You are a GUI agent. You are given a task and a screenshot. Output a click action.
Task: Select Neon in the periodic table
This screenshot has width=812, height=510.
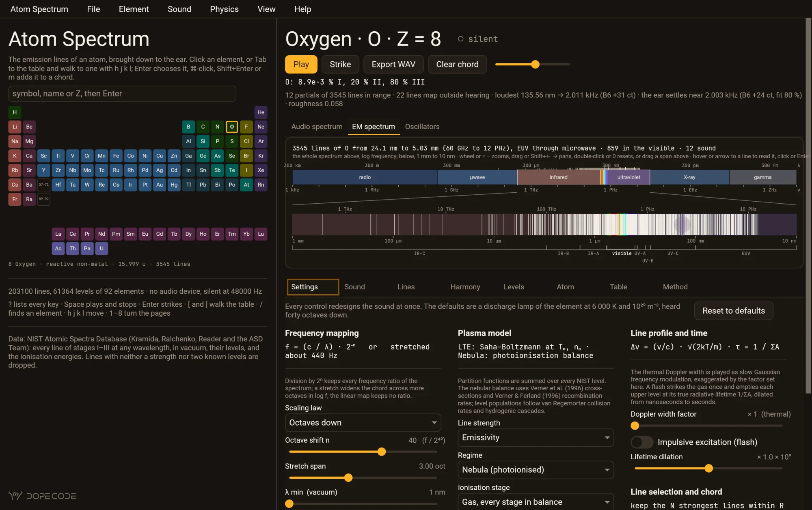pos(261,127)
